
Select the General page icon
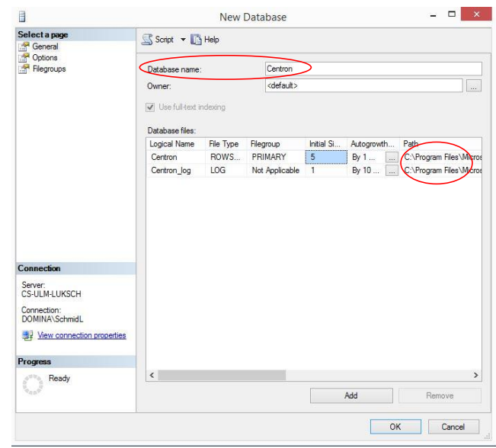(24, 46)
